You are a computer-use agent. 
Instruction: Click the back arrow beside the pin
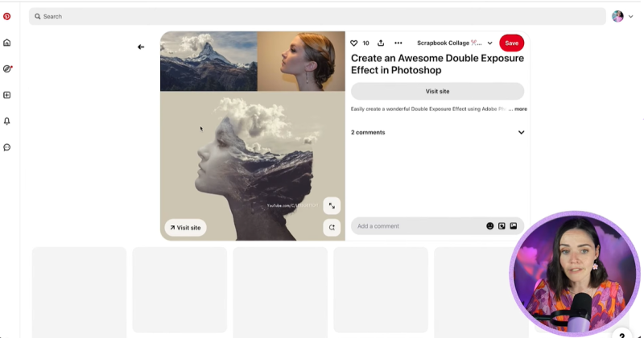pos(141,47)
